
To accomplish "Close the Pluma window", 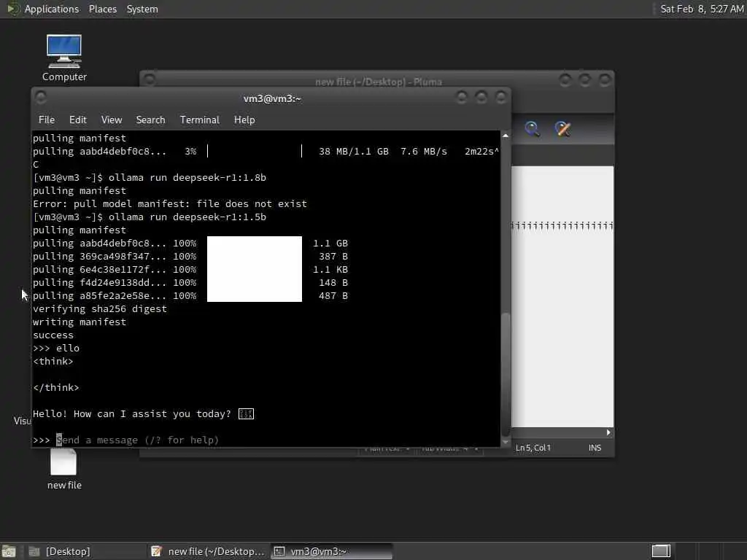I will pos(605,79).
